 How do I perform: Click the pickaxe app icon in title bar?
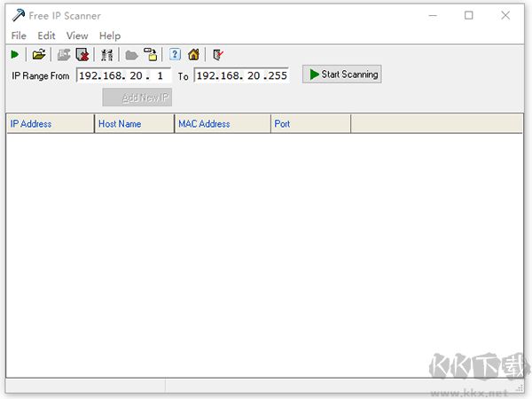tap(18, 15)
